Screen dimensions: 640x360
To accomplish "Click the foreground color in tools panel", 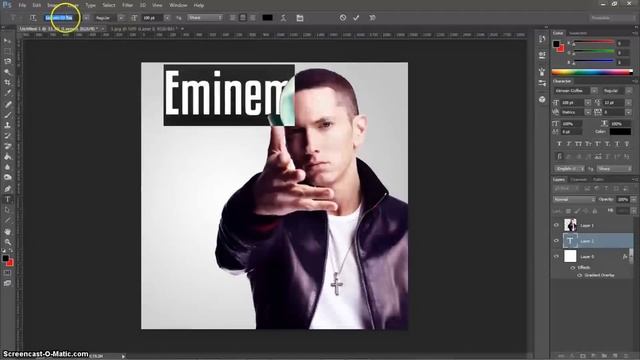I will [x=5, y=258].
